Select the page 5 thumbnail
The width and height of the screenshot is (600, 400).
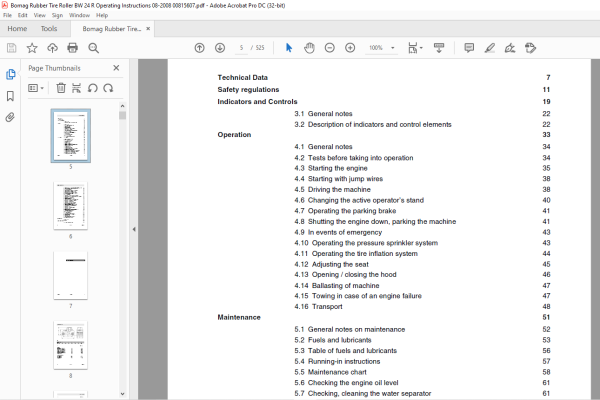[x=71, y=136]
